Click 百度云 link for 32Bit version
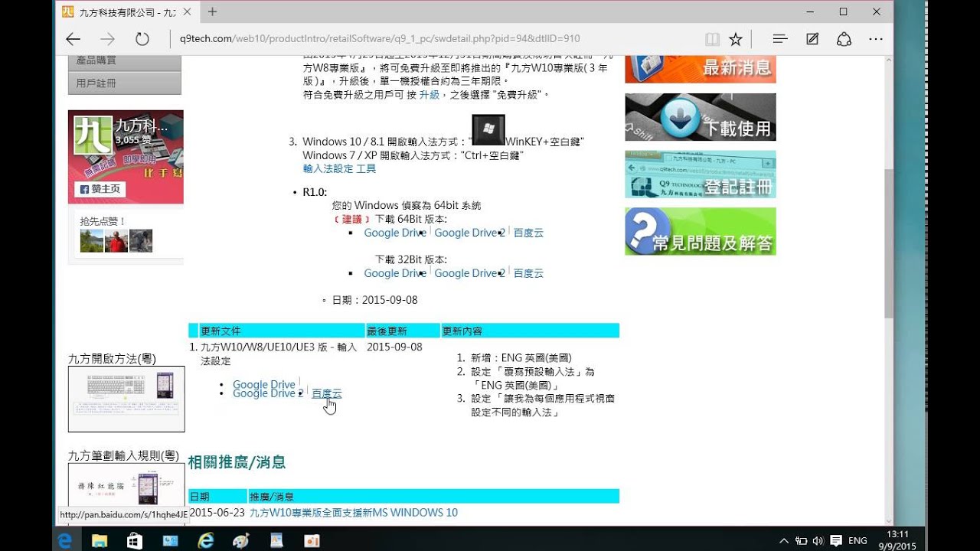This screenshot has width=980, height=551. click(528, 273)
